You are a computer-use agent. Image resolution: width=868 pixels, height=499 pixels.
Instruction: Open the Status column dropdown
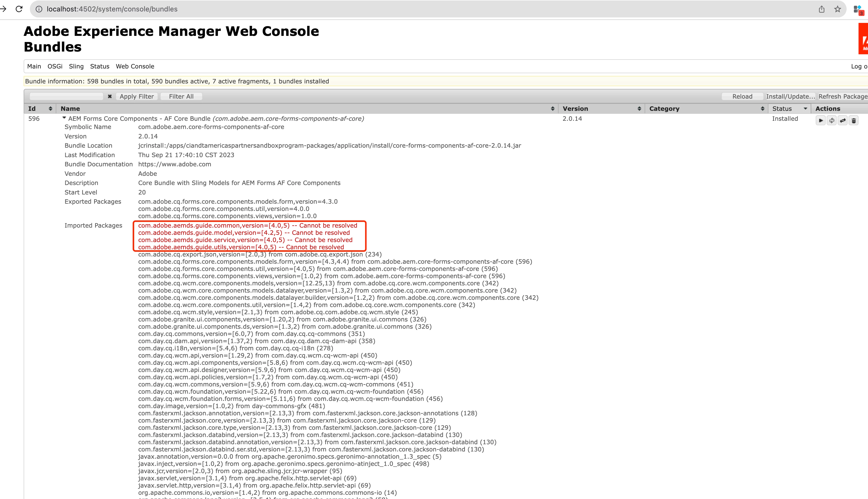pyautogui.click(x=805, y=109)
